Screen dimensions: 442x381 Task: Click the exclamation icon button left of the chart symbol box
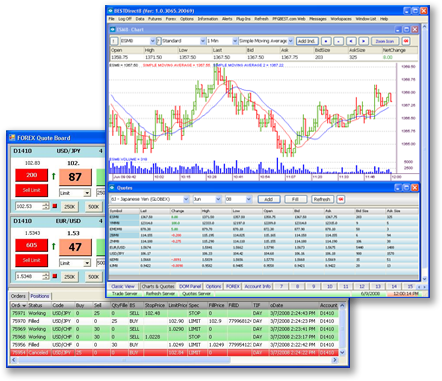coord(114,41)
